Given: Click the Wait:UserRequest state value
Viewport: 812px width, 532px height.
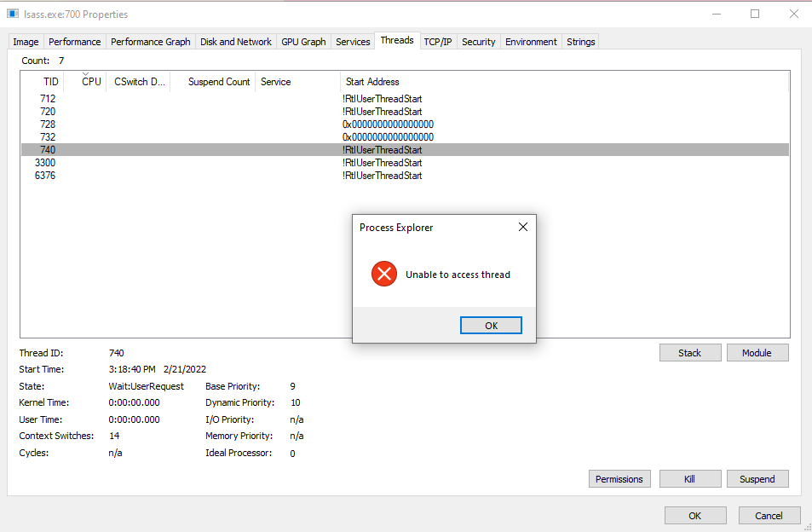Looking at the screenshot, I should (146, 386).
